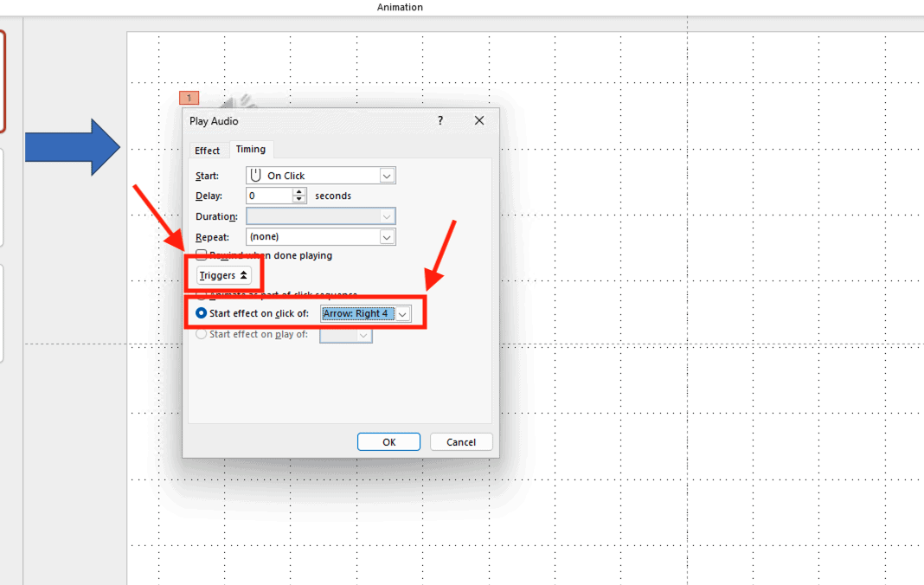Screen dimensions: 924x585
Task: Confirm with the OK button
Action: coord(389,442)
